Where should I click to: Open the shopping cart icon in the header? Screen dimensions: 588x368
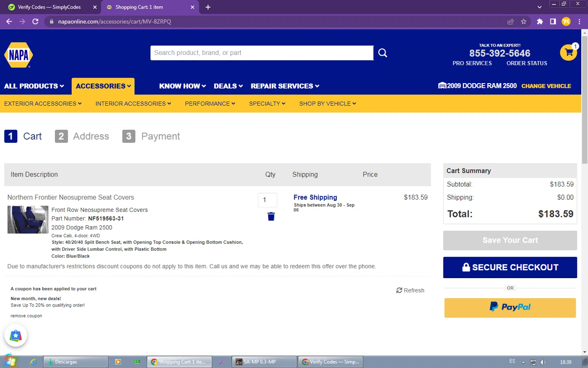click(569, 52)
